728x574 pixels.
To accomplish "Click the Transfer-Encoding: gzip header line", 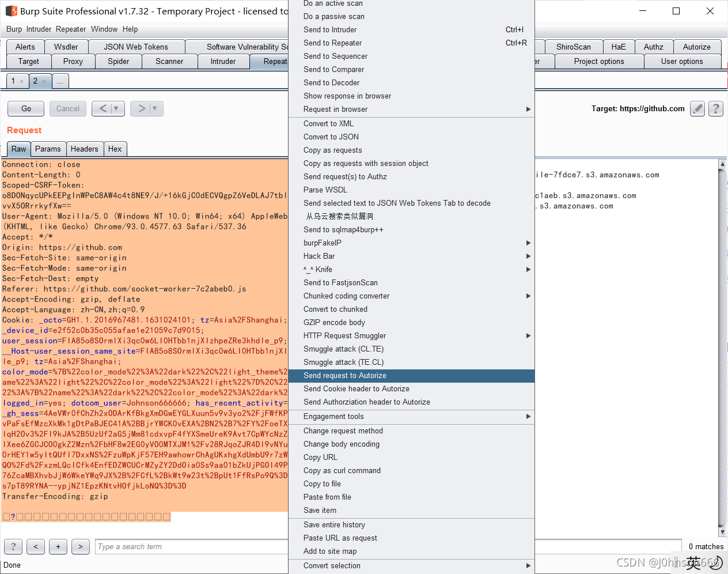I will coord(55,497).
